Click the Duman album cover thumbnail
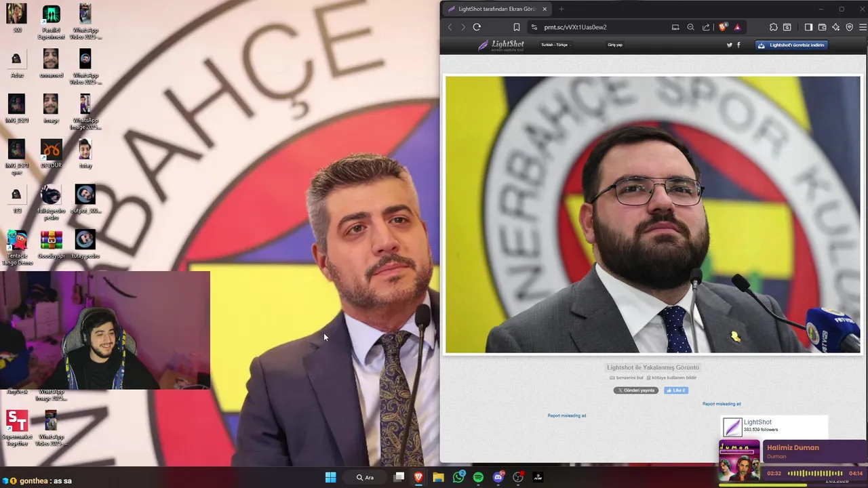 tap(739, 461)
